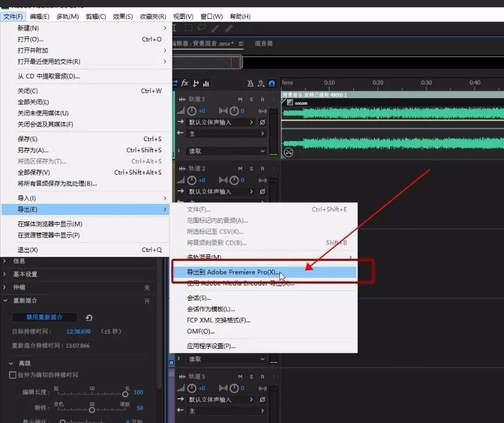
Task: Enable the 拉伸为确切的持续时间 checkbox
Action: 13,375
